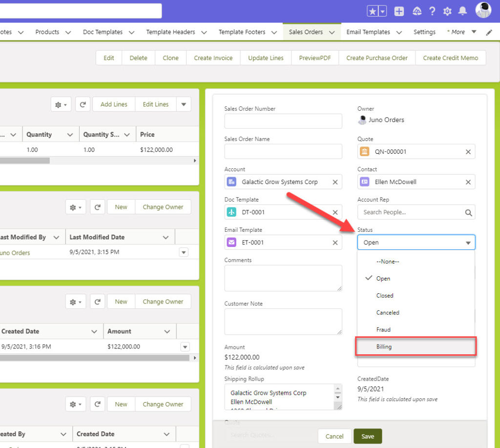Click the Juno Orders link in Last Modified By
Screen dimensions: 500x448
(15, 253)
